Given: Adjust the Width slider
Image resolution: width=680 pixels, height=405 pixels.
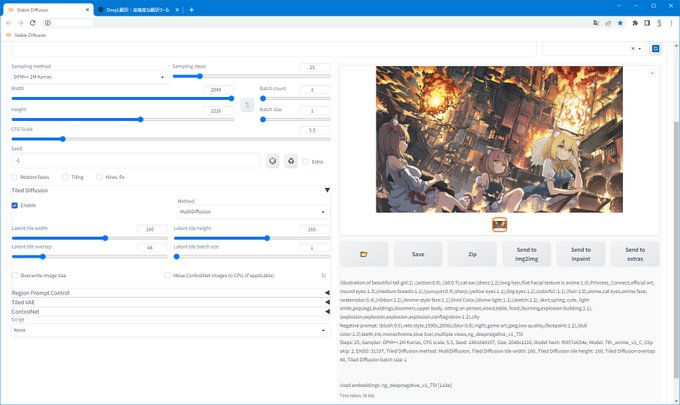Looking at the screenshot, I should point(123,98).
